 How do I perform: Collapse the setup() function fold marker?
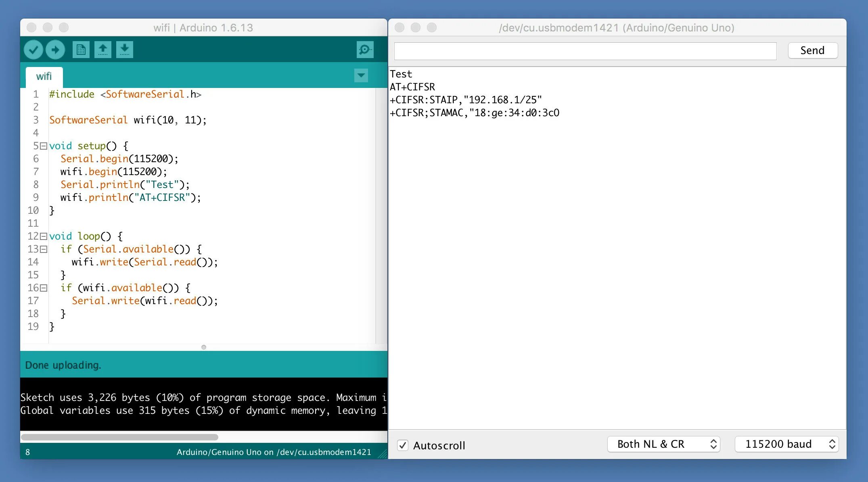44,146
